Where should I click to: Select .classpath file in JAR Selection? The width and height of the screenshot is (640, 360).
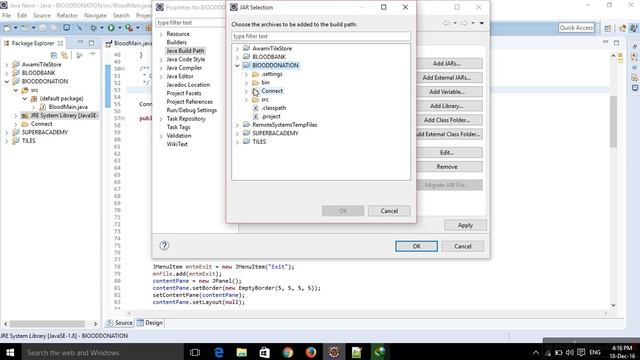tap(273, 108)
